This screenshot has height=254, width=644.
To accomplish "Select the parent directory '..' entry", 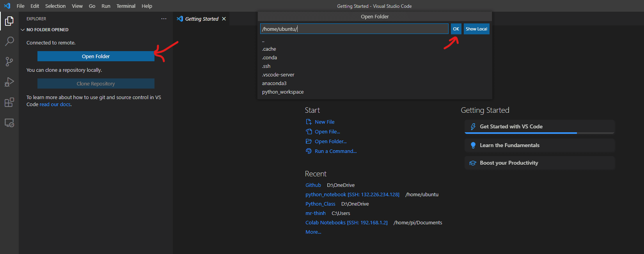I will pos(375,41).
